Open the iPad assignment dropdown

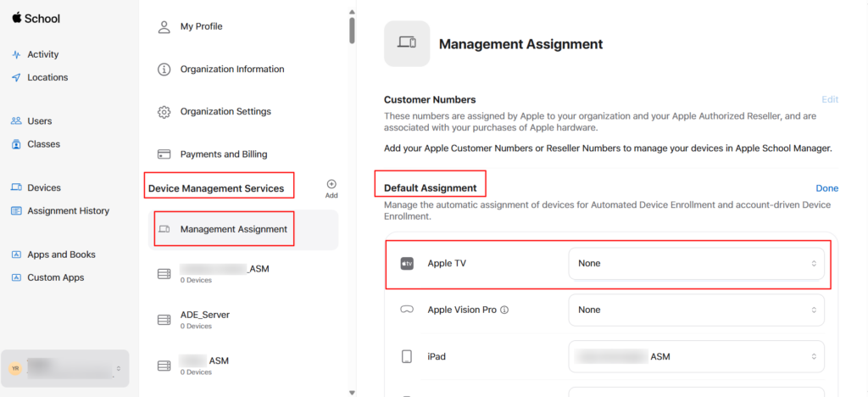tap(697, 356)
